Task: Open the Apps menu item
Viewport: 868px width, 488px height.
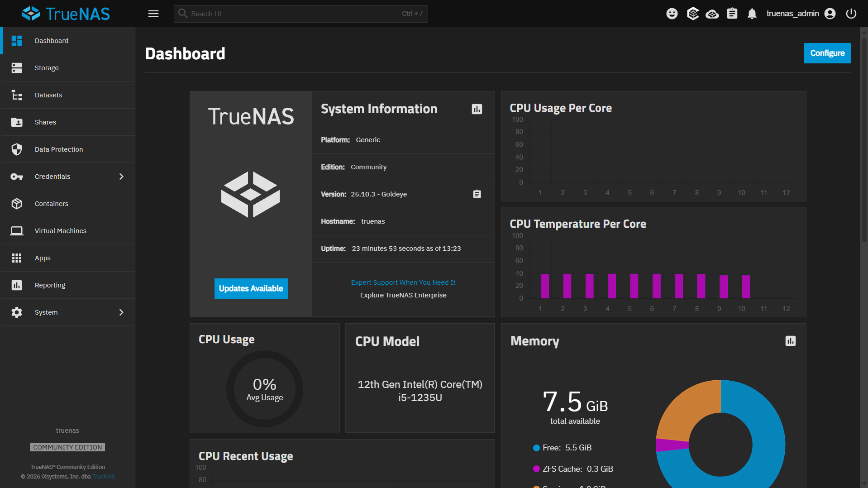Action: [x=68, y=258]
